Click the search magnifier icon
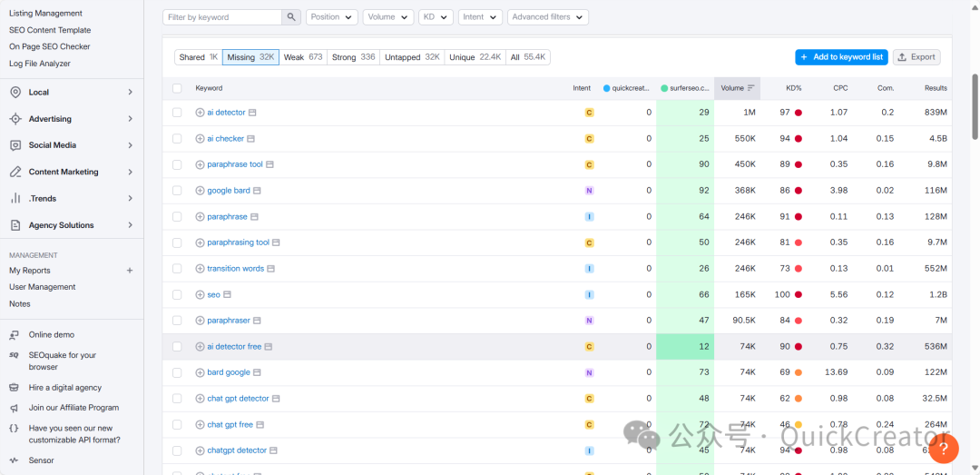Viewport: 980px width, 475px height. click(x=291, y=17)
